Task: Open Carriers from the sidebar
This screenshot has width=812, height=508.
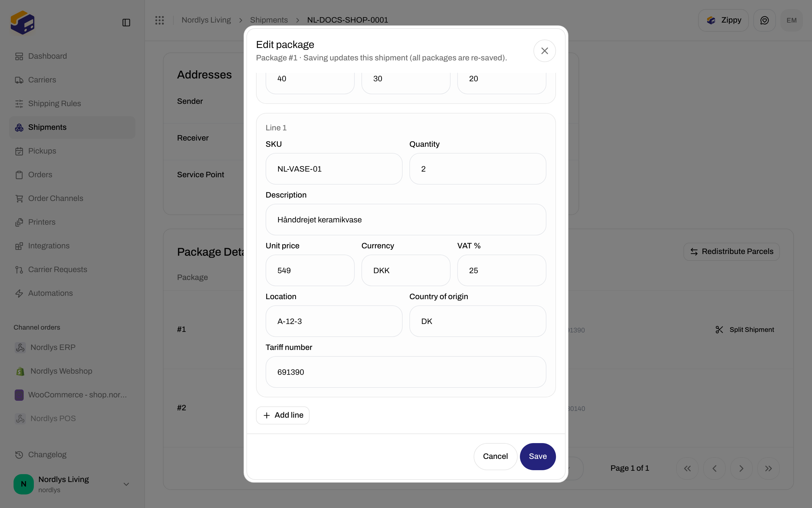Action: (72, 80)
